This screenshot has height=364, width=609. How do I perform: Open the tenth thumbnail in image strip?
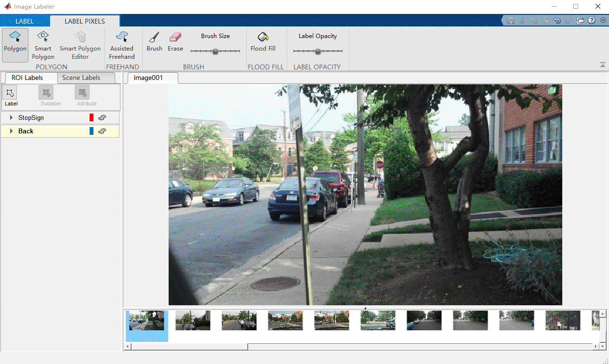point(563,320)
